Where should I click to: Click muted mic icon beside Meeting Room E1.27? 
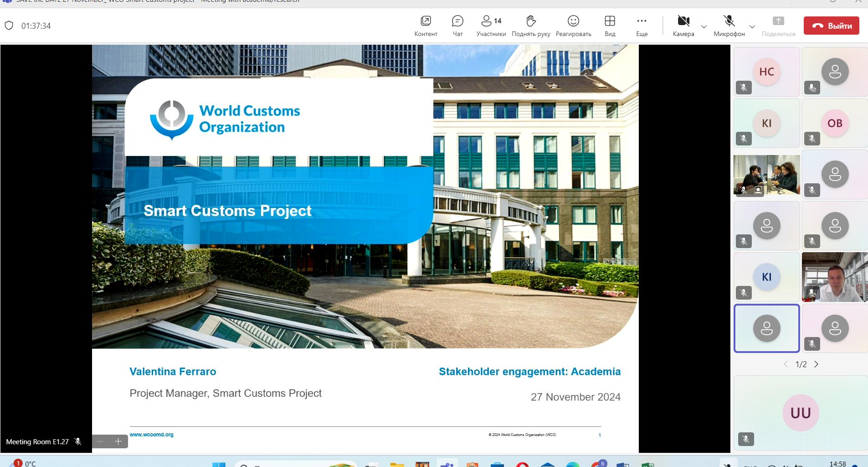[78, 441]
